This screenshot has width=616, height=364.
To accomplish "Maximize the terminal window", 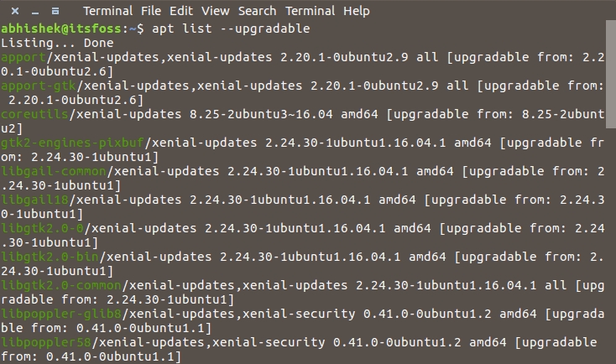I will pyautogui.click(x=54, y=12).
